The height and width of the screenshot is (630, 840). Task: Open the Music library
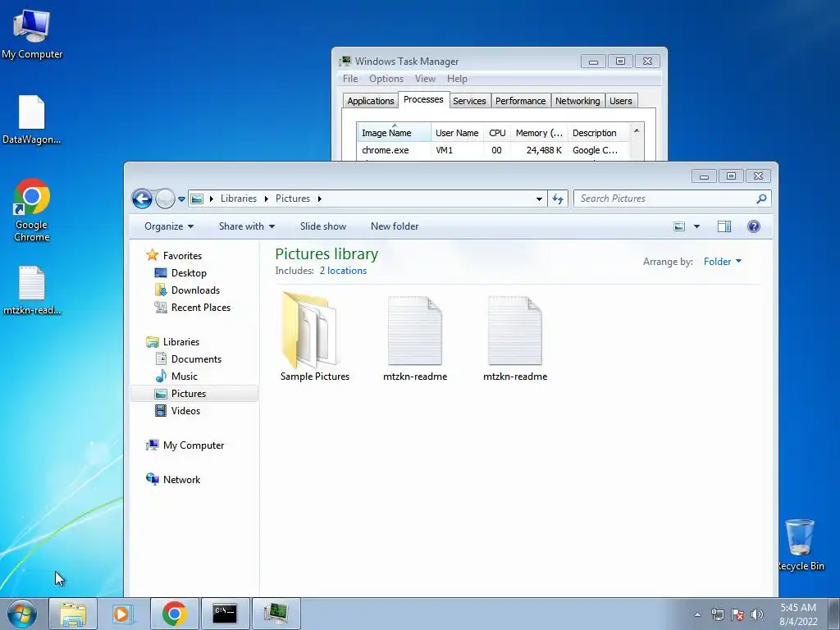click(185, 376)
